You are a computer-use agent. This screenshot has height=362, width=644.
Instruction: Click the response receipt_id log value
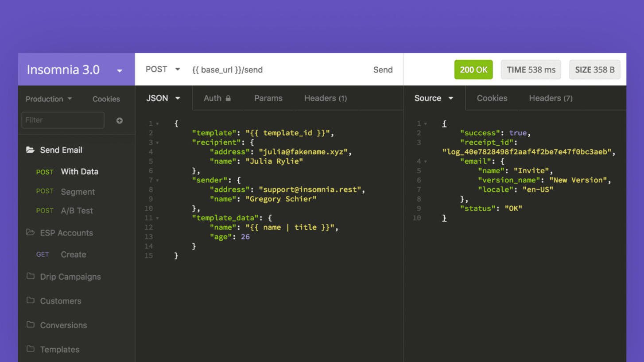coord(527,152)
